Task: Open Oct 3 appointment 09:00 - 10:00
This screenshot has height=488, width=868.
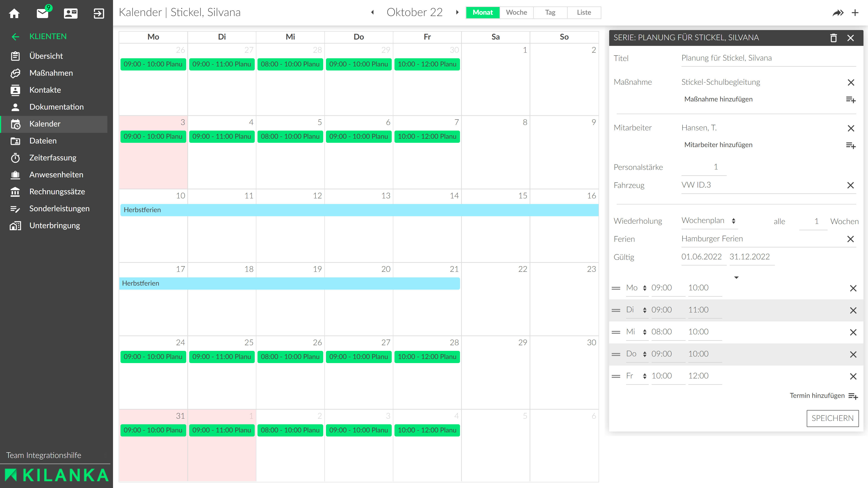Action: pyautogui.click(x=153, y=136)
